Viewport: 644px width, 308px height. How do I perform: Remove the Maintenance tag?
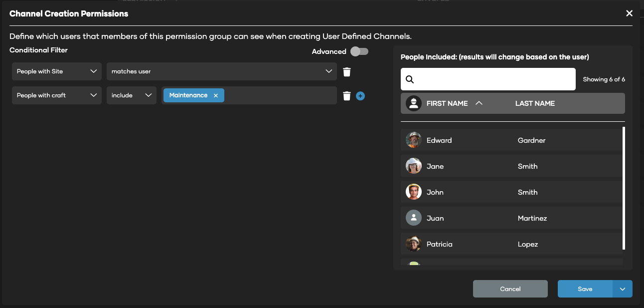216,95
